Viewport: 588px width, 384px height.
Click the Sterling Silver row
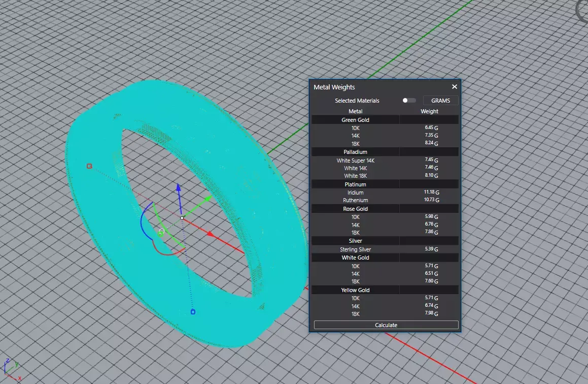(385, 249)
